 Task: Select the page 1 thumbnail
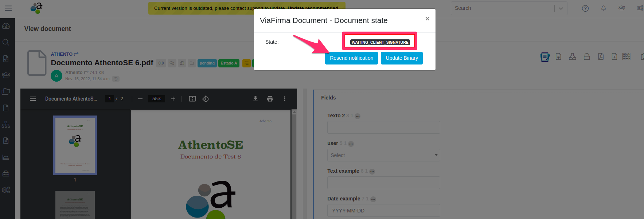click(75, 145)
